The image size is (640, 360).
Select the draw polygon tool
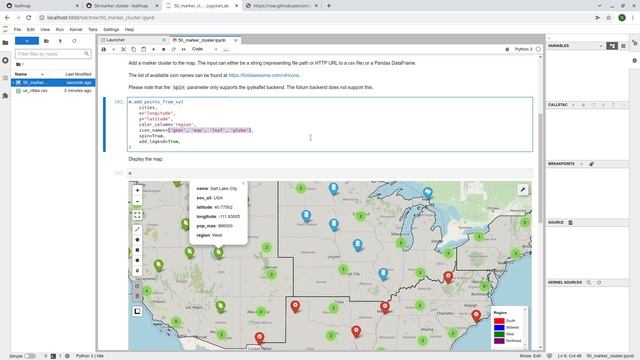(x=137, y=240)
